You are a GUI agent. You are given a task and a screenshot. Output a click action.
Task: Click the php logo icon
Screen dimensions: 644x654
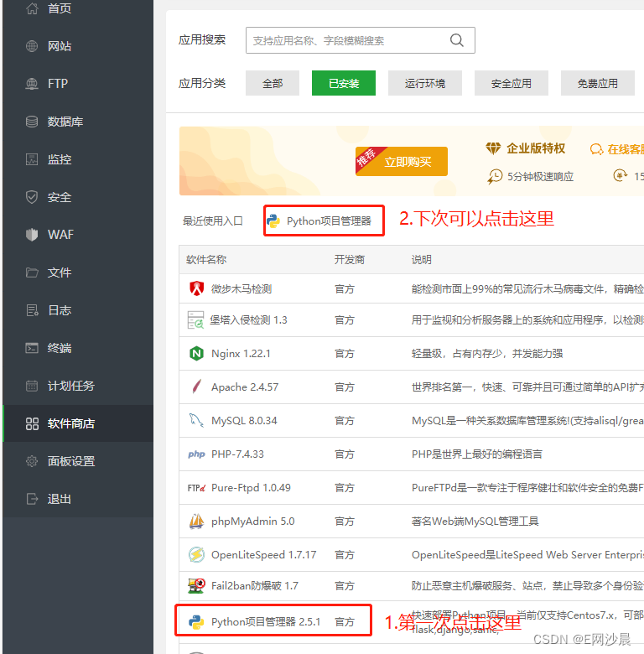(196, 454)
